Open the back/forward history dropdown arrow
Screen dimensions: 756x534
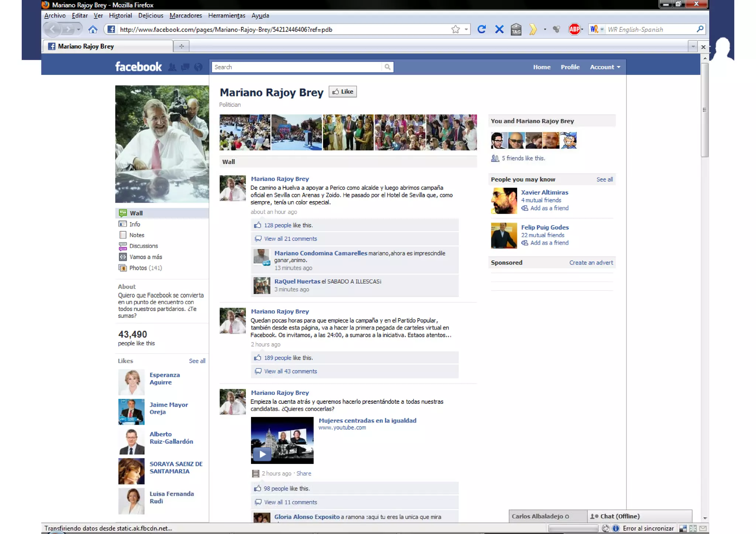click(x=78, y=29)
